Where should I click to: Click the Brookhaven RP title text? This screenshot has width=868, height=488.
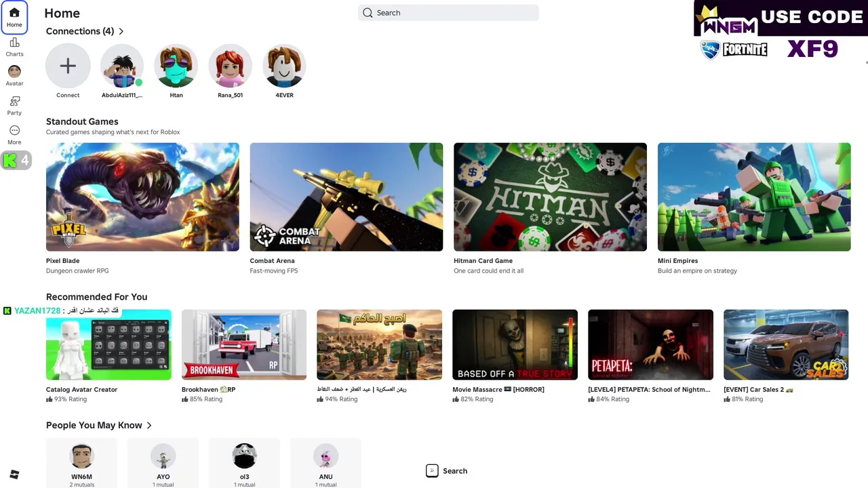(x=209, y=390)
